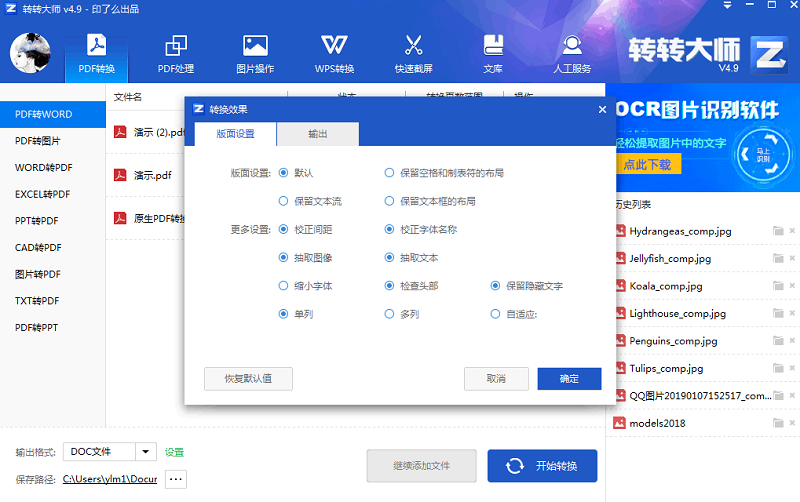800x502 pixels.
Task: Click the 继续添加文件 button
Action: click(x=421, y=466)
